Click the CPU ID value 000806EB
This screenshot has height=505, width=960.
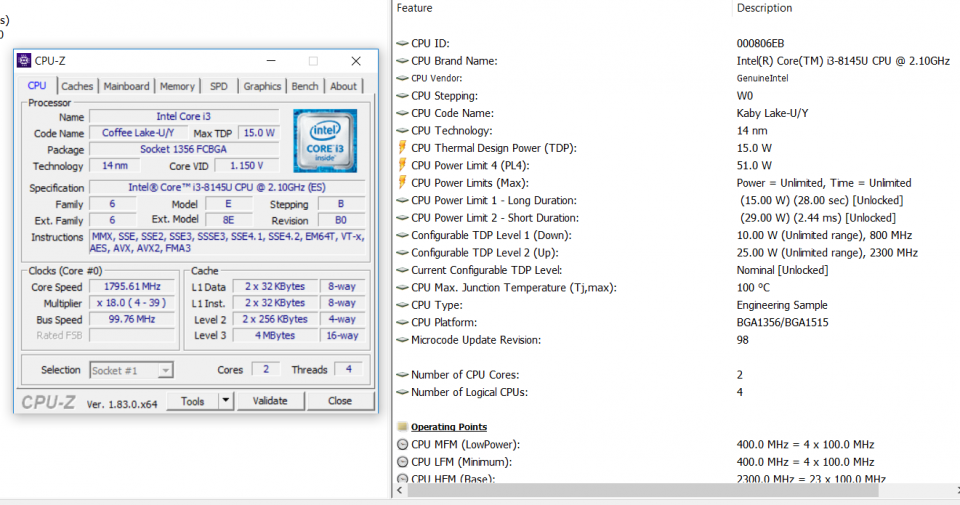(x=760, y=43)
